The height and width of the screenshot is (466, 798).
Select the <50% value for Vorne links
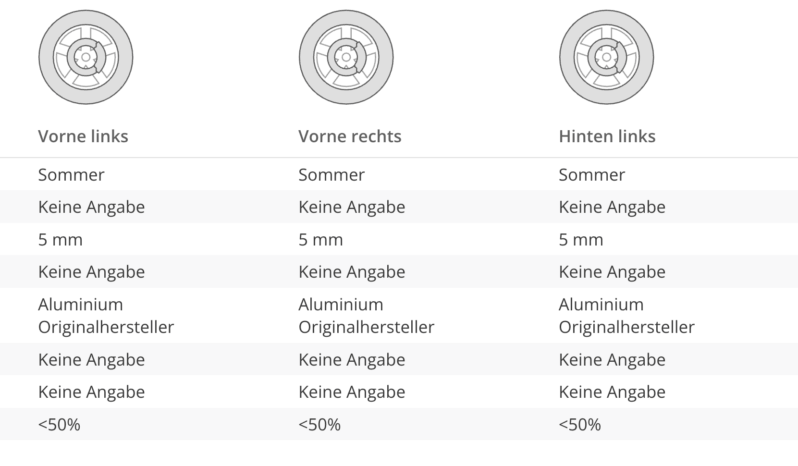click(59, 424)
